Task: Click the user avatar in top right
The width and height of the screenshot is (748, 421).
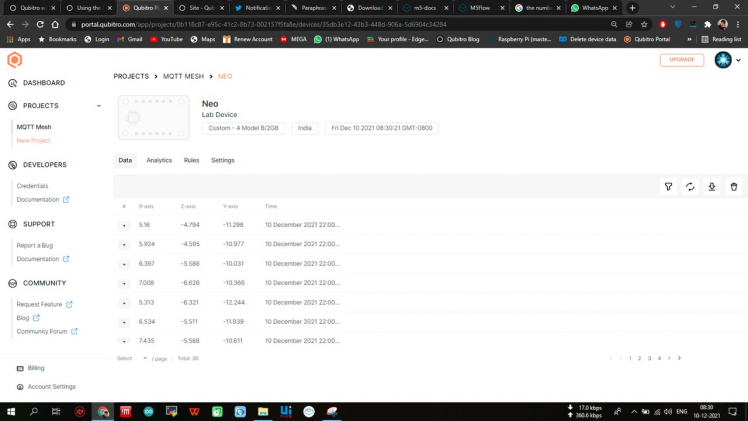Action: (723, 60)
